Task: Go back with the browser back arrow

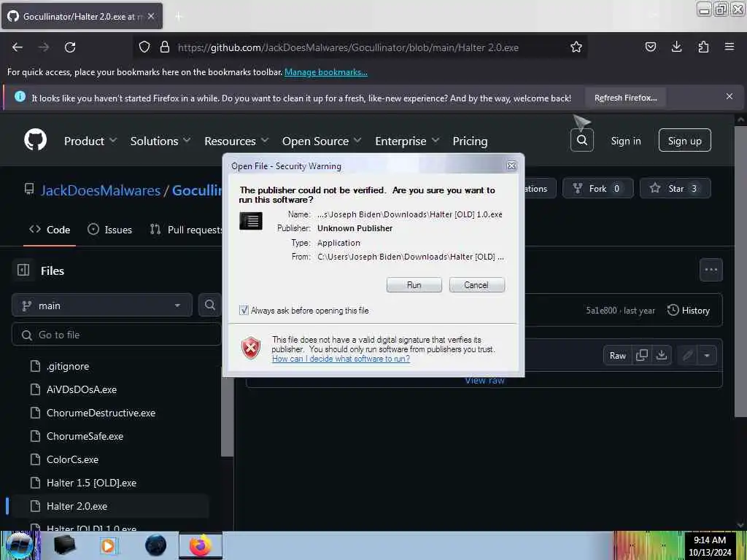Action: pos(18,47)
